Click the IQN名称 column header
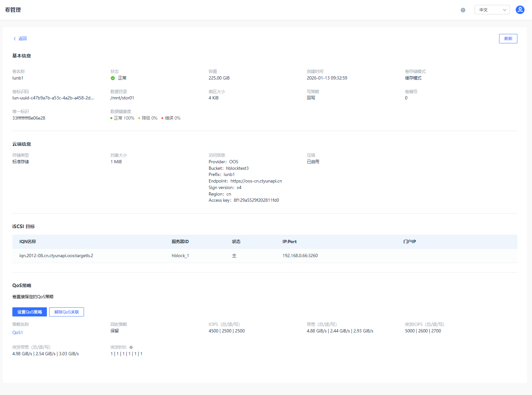The width and height of the screenshot is (532, 395). (28, 241)
